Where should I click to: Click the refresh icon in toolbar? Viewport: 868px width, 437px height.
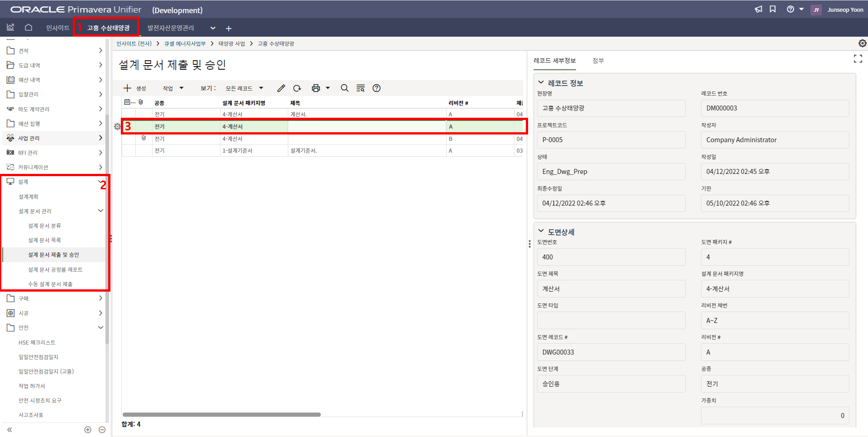(297, 88)
